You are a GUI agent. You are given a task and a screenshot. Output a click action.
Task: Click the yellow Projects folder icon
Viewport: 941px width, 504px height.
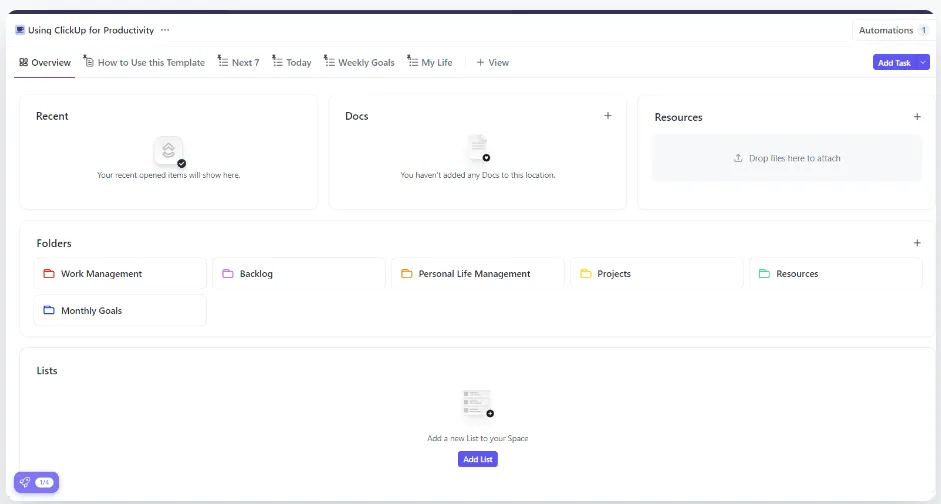click(x=586, y=274)
